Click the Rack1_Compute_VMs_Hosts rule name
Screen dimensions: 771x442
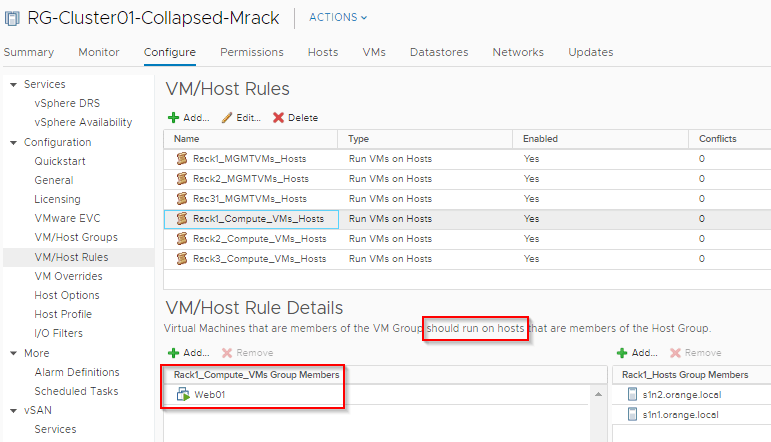tap(258, 219)
